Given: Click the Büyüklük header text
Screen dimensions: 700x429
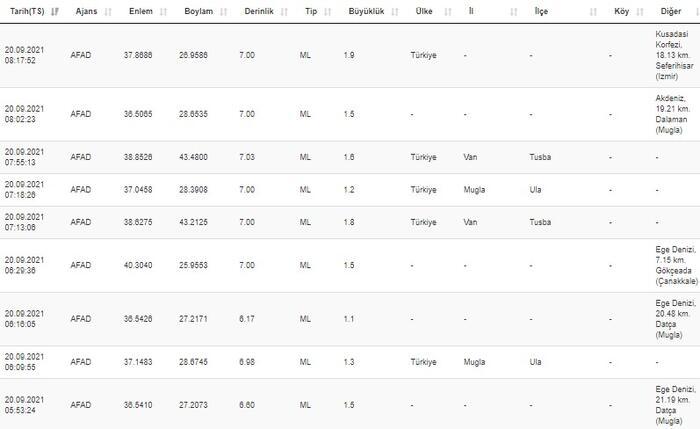Looking at the screenshot, I should click(366, 12).
